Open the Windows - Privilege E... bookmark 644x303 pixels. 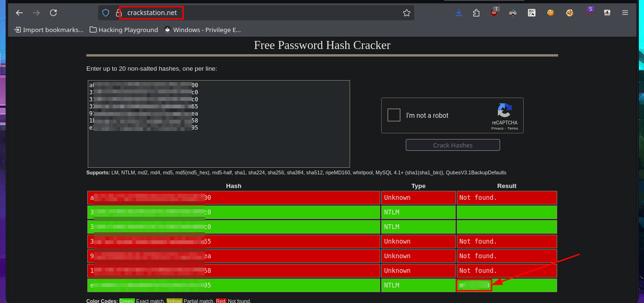pyautogui.click(x=202, y=30)
